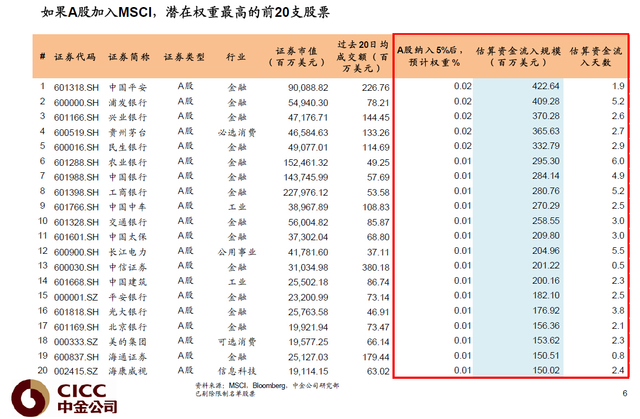
Task: Click the CICC 中金公司 logo
Action: 64,398
